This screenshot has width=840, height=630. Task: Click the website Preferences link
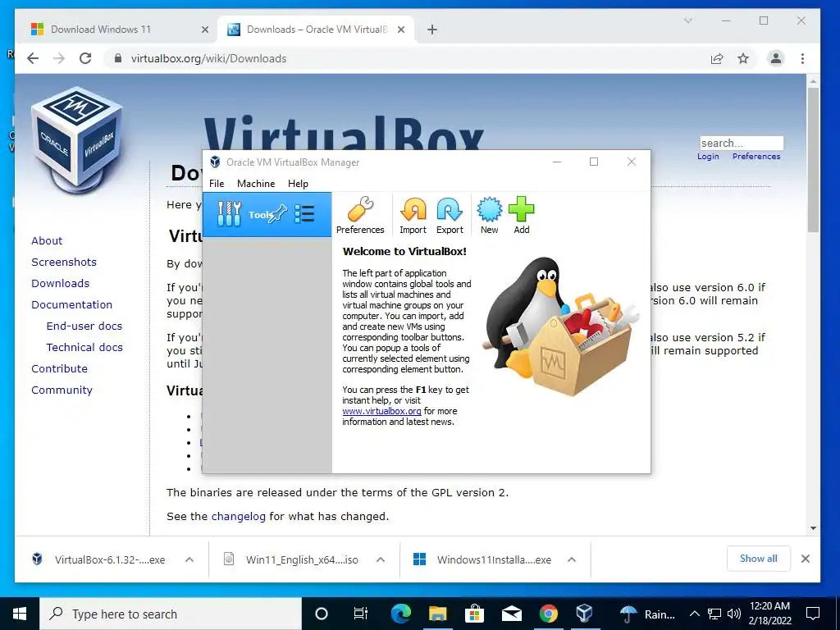756,157
